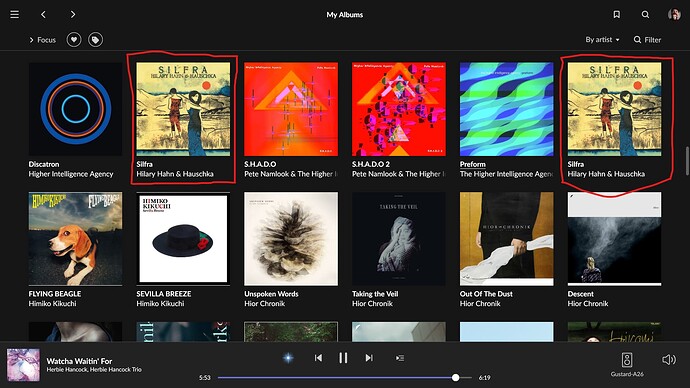The height and width of the screenshot is (388, 690).
Task: Expand the Focus panel
Action: point(42,40)
